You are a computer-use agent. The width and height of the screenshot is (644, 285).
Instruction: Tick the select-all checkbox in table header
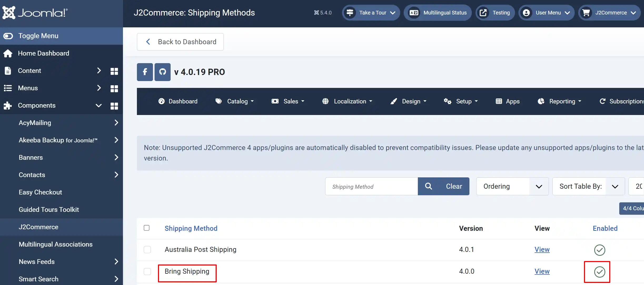147,228
